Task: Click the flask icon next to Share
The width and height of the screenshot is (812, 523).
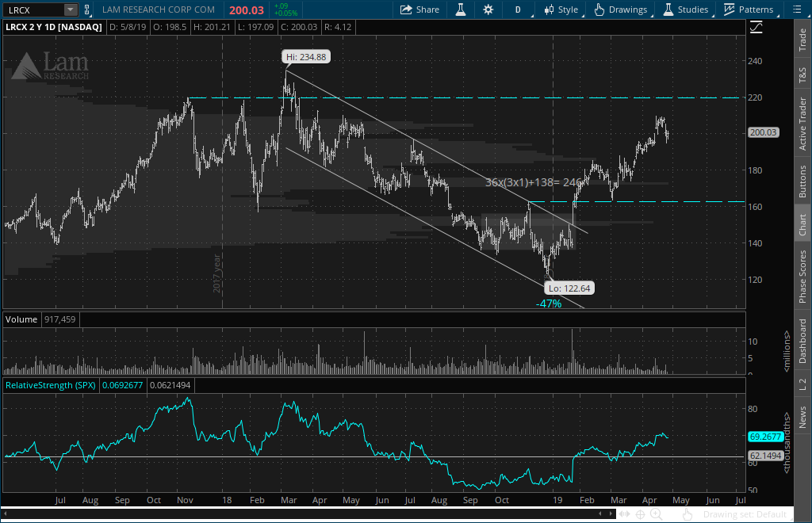Action: (x=459, y=10)
